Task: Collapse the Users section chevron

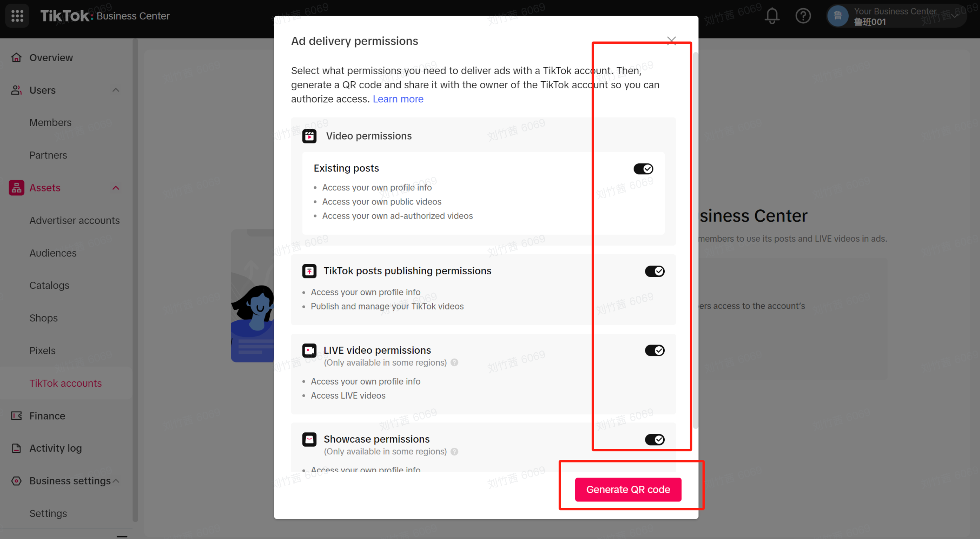Action: 116,90
